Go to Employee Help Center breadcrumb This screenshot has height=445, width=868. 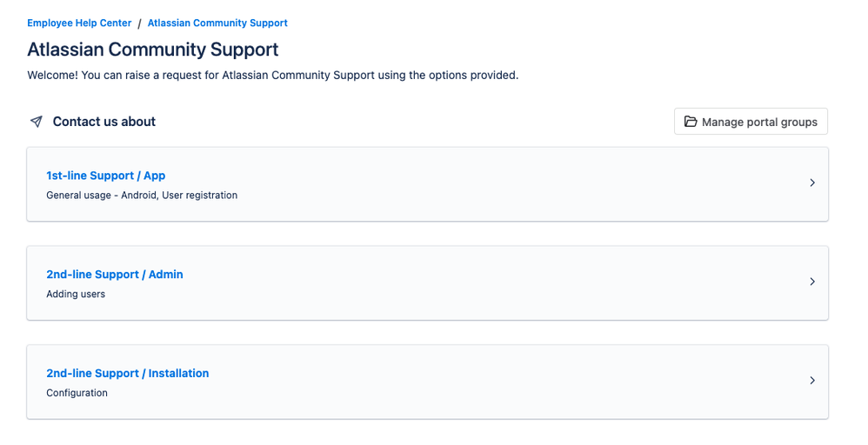coord(79,23)
